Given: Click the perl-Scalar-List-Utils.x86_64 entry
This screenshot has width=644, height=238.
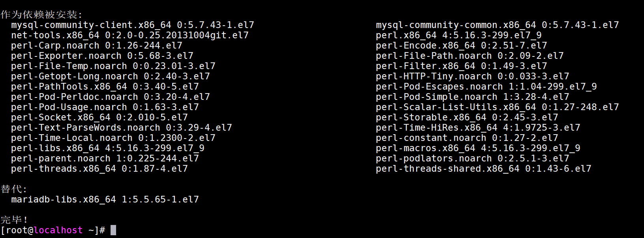Looking at the screenshot, I should [498, 107].
